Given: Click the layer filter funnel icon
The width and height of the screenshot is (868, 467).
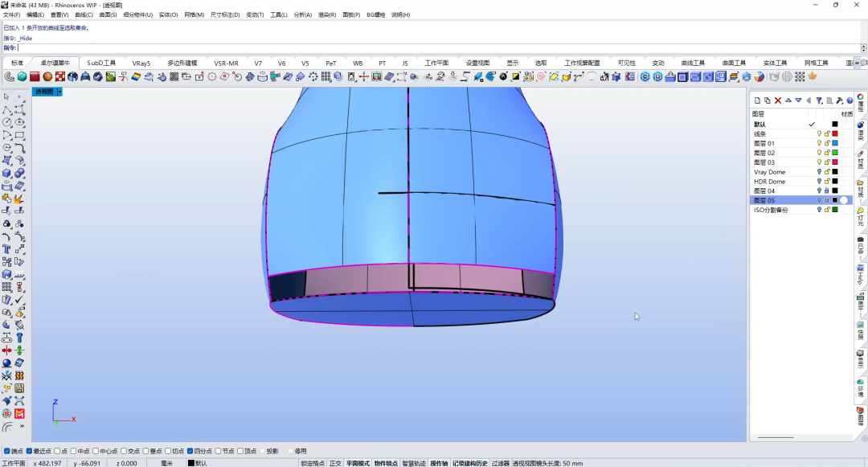Looking at the screenshot, I should (x=819, y=100).
